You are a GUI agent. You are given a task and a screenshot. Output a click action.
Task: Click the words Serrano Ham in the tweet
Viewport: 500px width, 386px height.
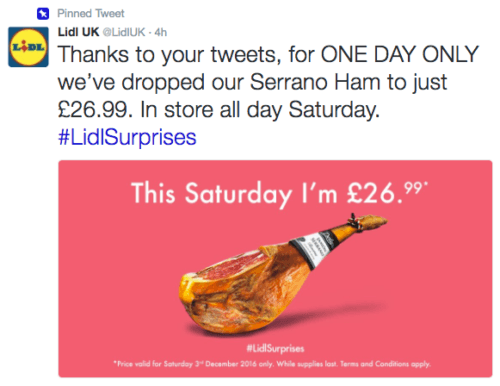click(x=315, y=82)
